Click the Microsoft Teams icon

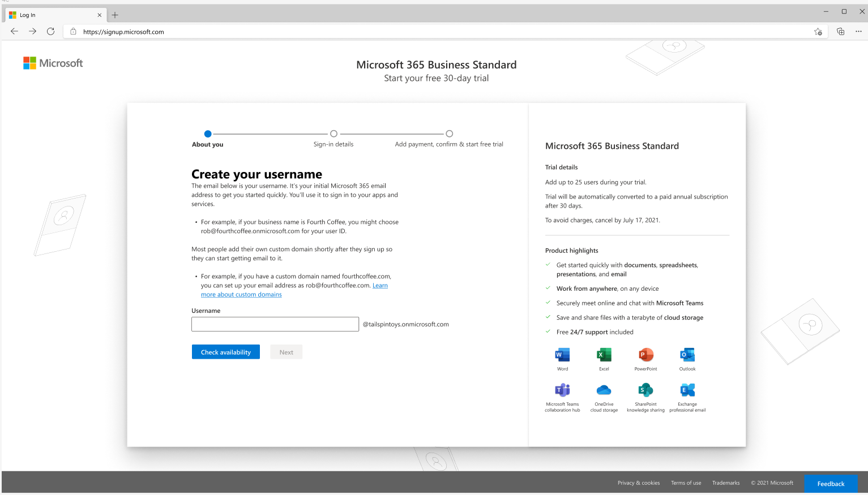tap(562, 390)
